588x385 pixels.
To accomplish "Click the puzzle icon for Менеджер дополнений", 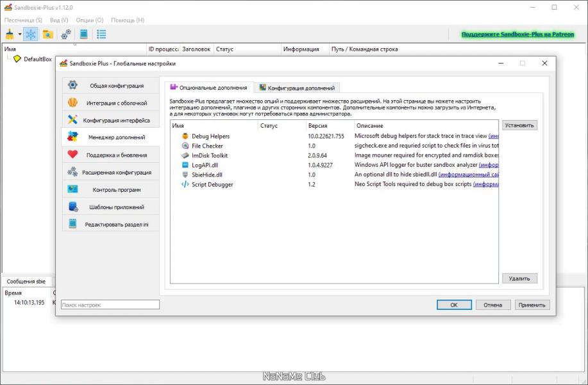I will tap(72, 137).
